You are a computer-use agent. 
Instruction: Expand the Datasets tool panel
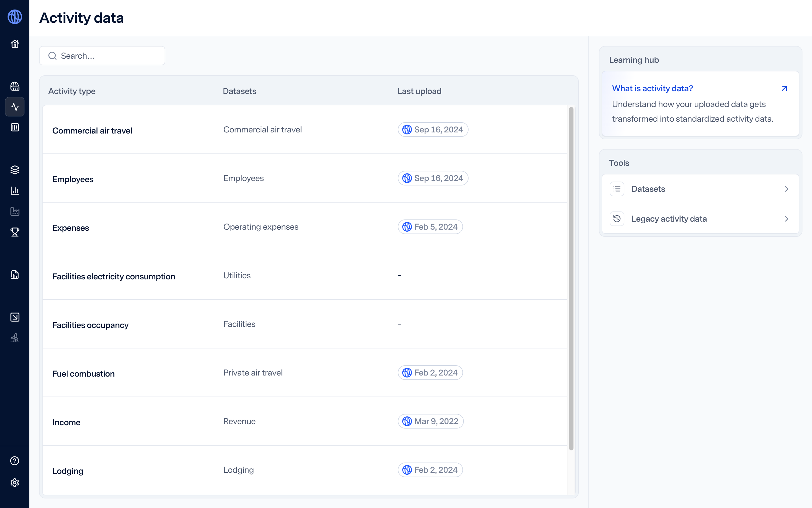pyautogui.click(x=701, y=188)
